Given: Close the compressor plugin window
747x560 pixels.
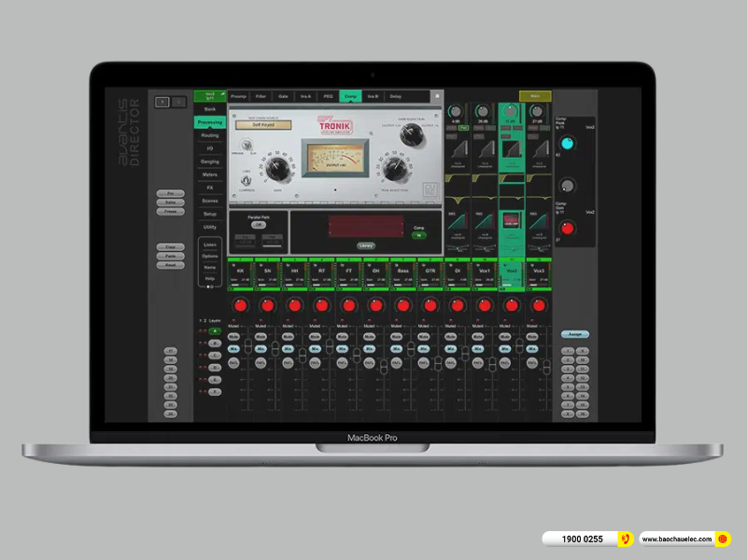Looking at the screenshot, I should coord(437,96).
